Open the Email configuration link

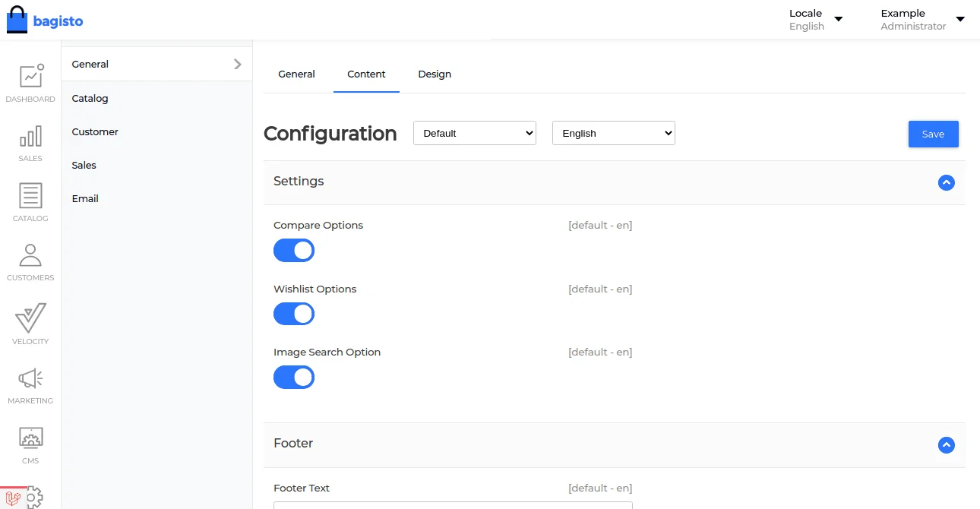point(85,199)
